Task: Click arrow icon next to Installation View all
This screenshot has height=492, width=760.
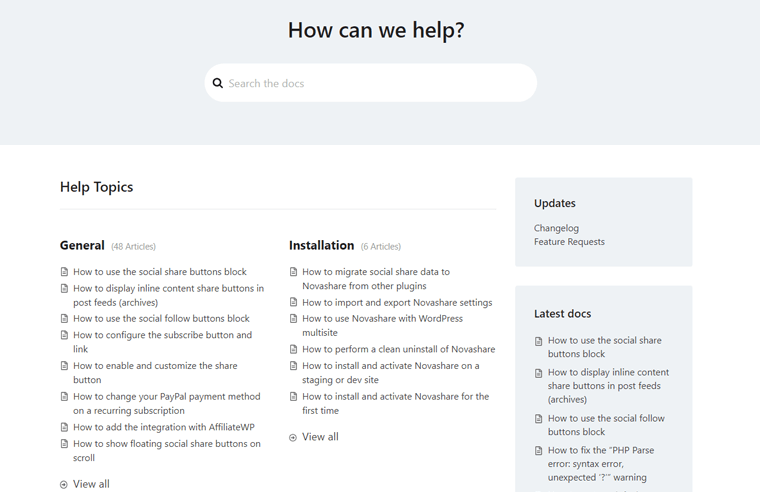Action: [293, 438]
